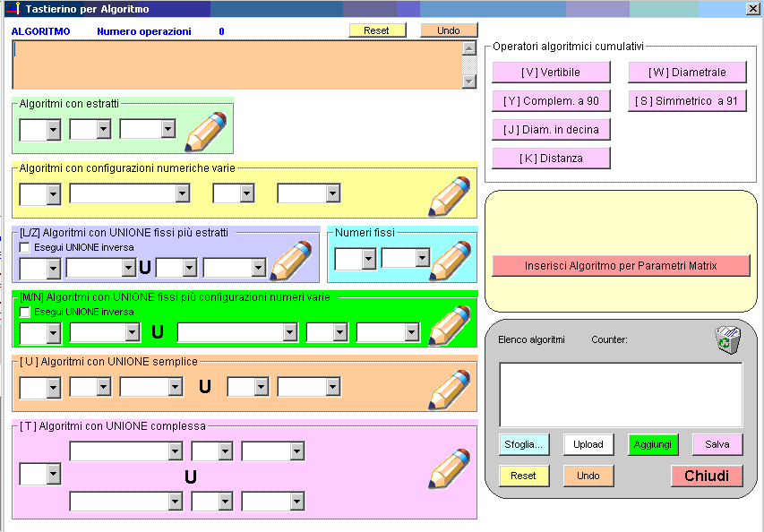The width and height of the screenshot is (764, 532).
Task: Click pencil in green M/N UNIONE section
Action: click(449, 325)
